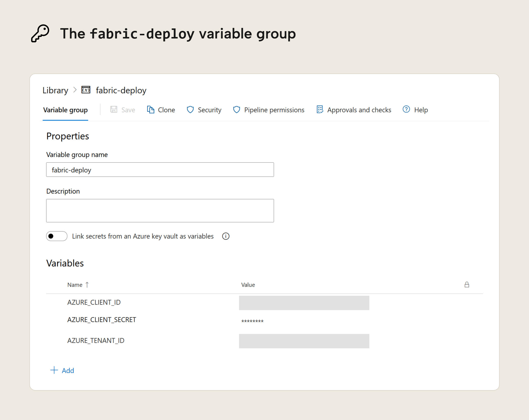529x420 pixels.
Task: Click the Library breadcrumb link
Action: tap(55, 90)
